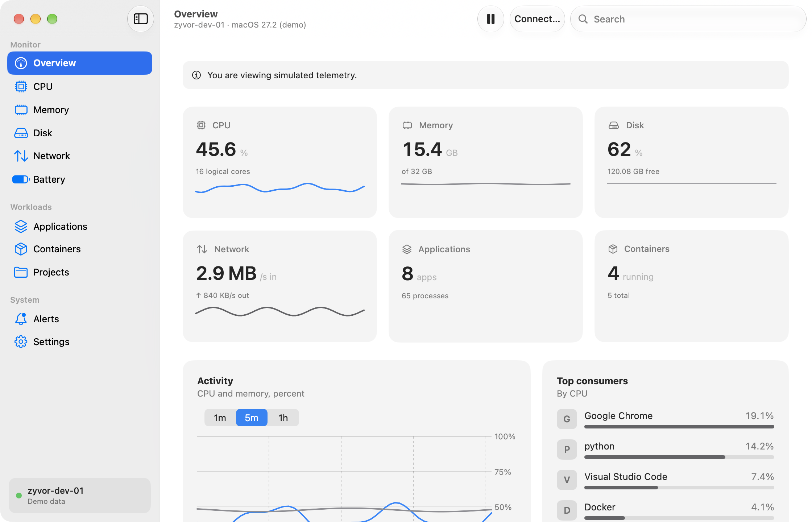Click the Visual Studio Code consumer row
812x522 pixels.
tap(666, 480)
